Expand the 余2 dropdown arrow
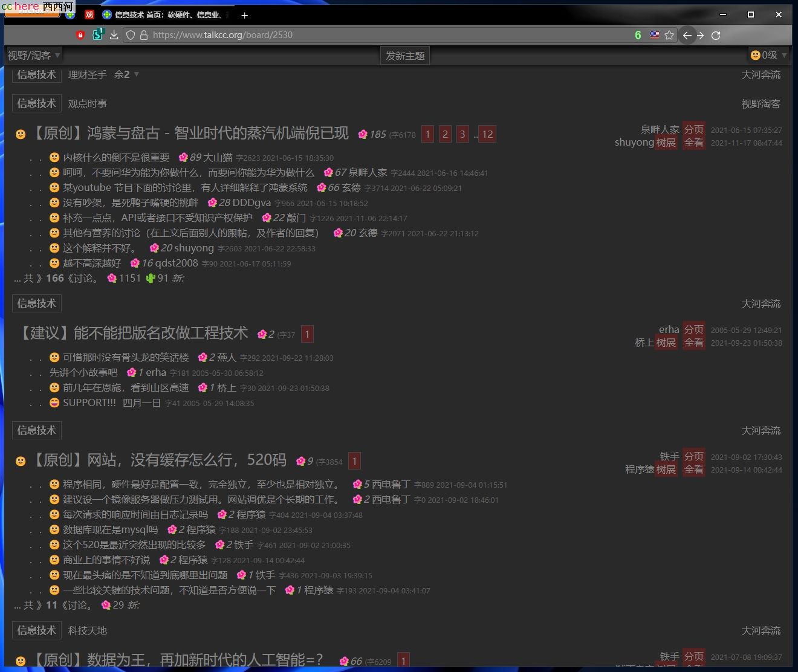Viewport: 798px width, 672px height. [x=137, y=74]
